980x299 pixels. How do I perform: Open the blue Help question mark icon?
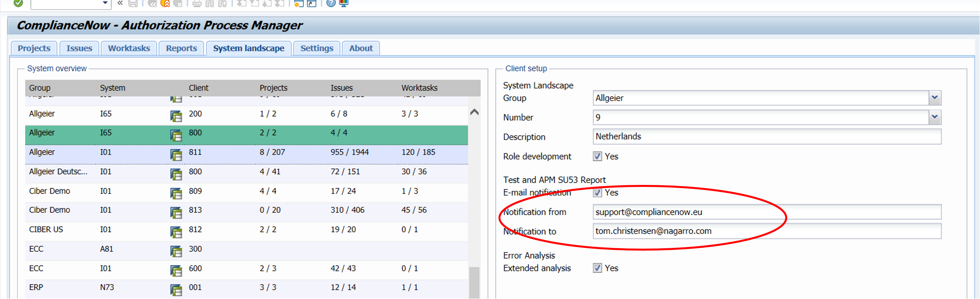click(x=331, y=3)
